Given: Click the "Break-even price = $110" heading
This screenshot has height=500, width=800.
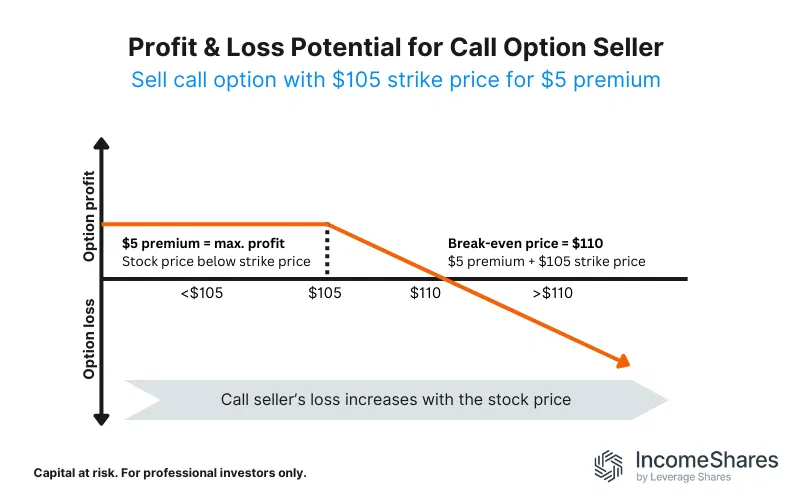Looking at the screenshot, I should 525,242.
